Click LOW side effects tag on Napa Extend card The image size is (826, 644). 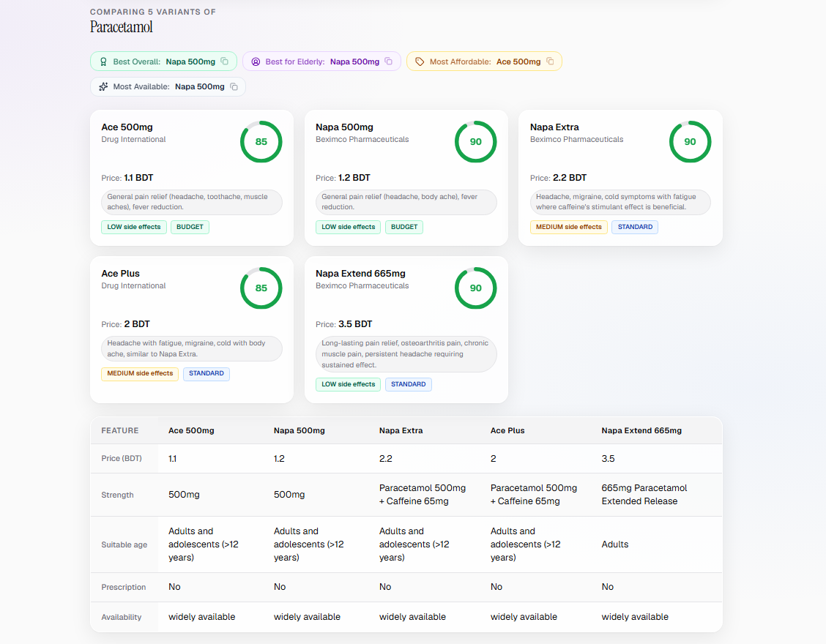349,384
